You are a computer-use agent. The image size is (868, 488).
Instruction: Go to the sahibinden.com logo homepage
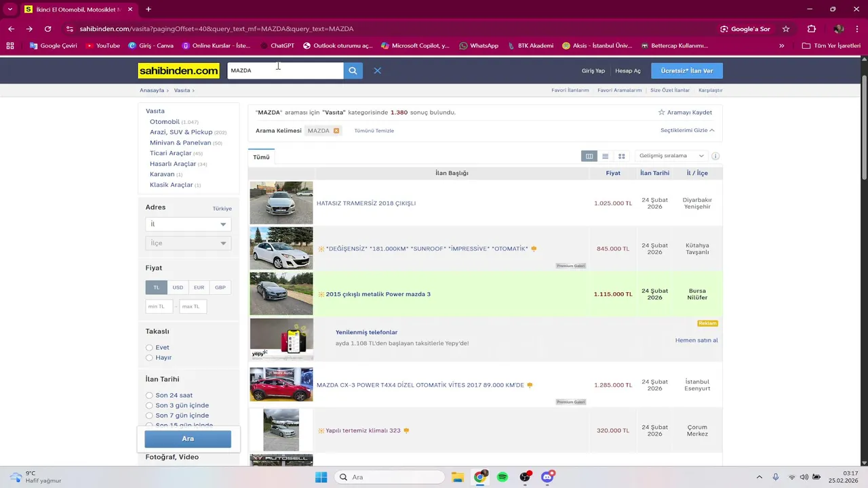(x=178, y=70)
